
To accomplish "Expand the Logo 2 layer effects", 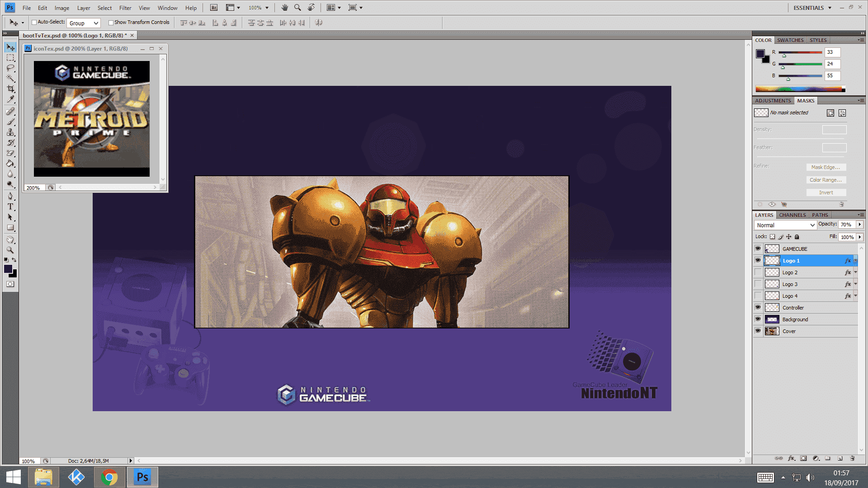I will 856,272.
